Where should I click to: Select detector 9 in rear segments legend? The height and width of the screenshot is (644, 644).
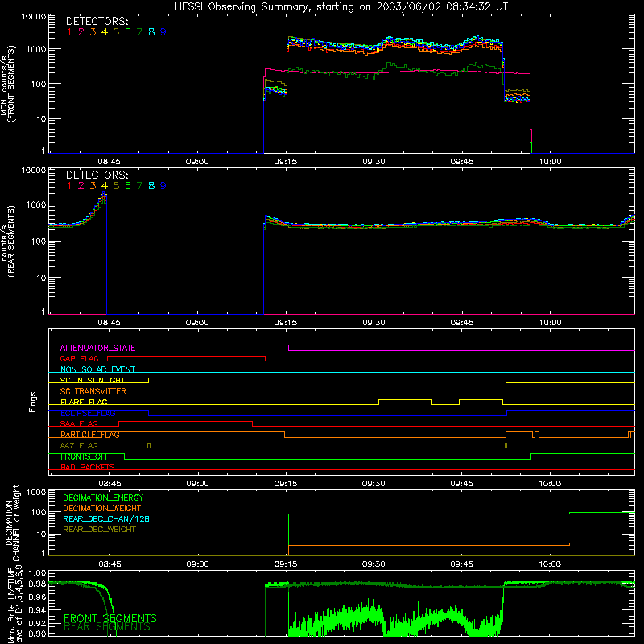click(163, 186)
